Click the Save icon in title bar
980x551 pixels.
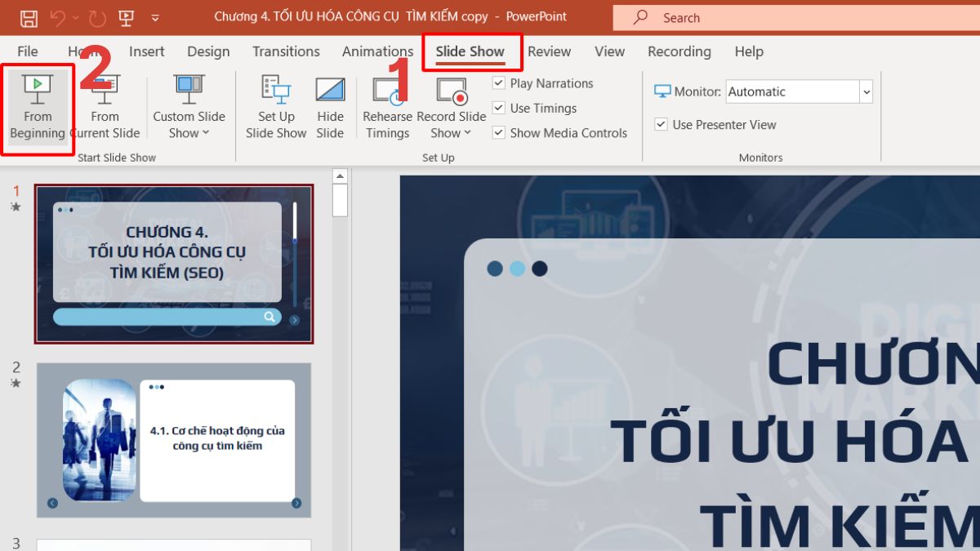click(x=29, y=17)
